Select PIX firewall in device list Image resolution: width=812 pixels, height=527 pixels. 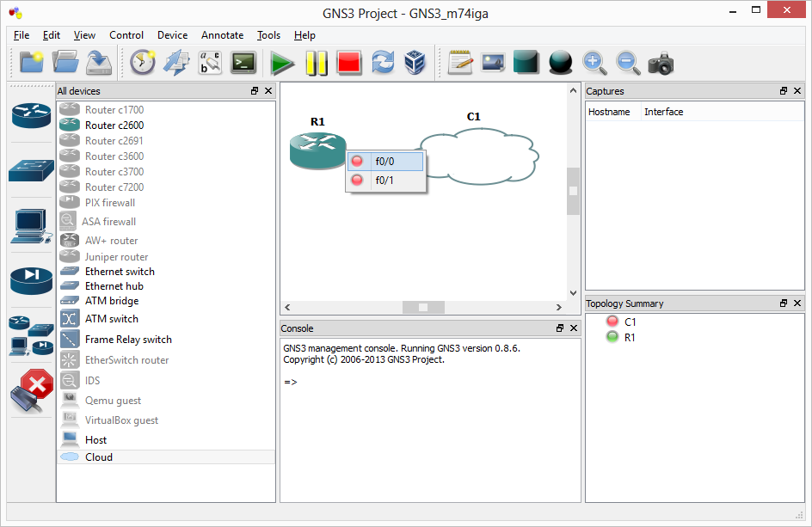coord(166,203)
